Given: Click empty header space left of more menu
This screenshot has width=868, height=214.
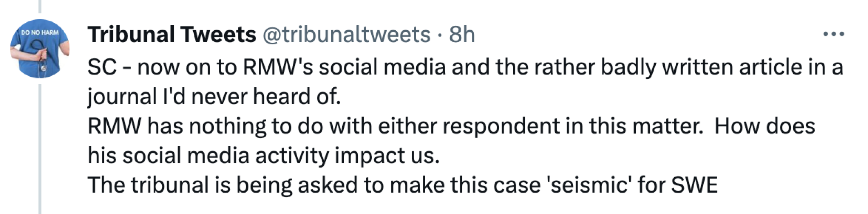Looking at the screenshot, I should [x=643, y=35].
